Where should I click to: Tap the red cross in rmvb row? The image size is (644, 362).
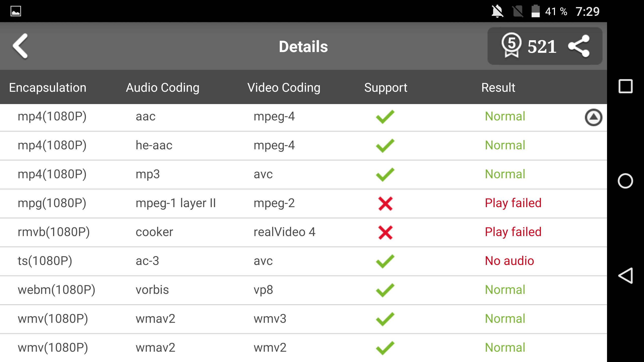[x=385, y=232]
